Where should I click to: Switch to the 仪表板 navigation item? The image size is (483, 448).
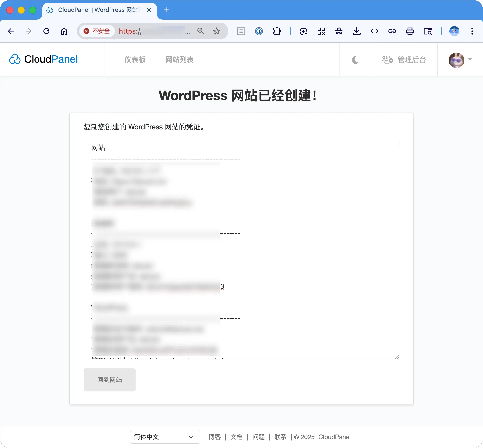[x=135, y=60]
